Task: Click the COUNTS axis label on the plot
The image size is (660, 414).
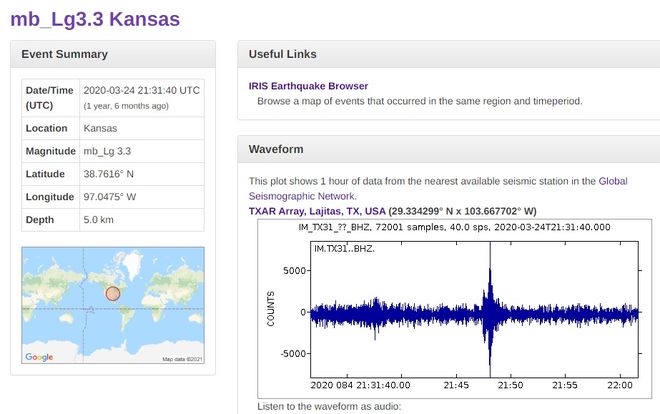Action: [270, 309]
